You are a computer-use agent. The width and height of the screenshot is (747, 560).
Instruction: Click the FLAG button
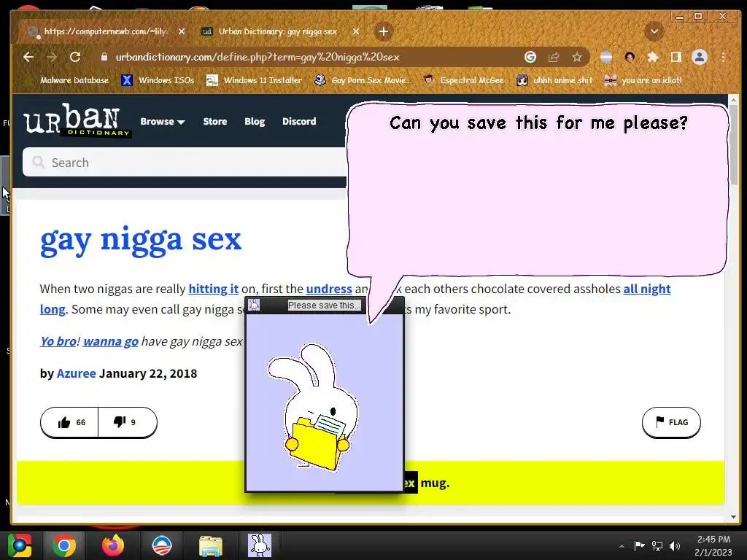(x=671, y=422)
